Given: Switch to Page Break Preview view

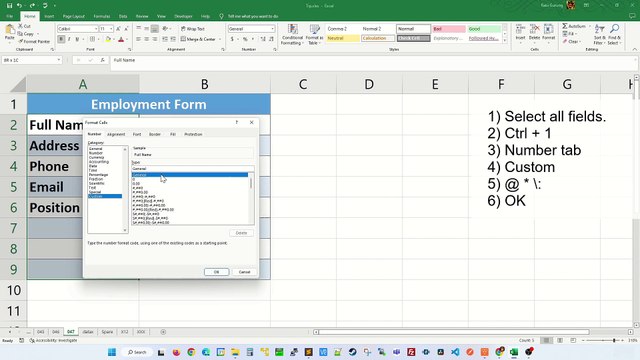Looking at the screenshot, I should pos(573,340).
